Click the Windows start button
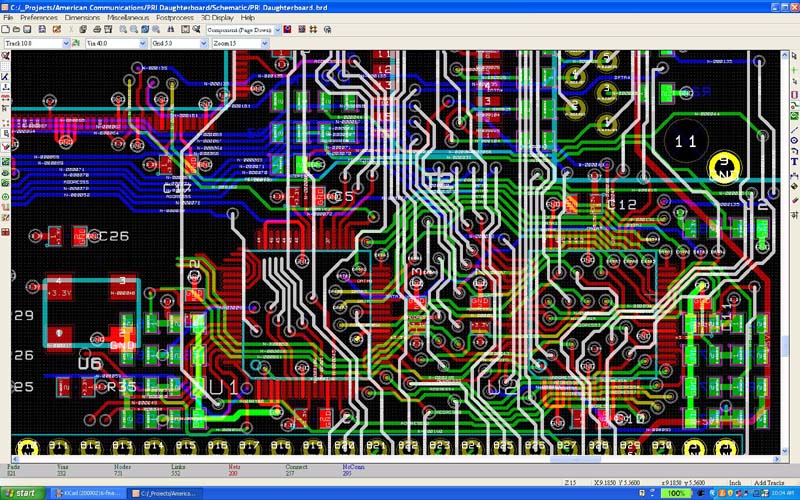This screenshot has width=800, height=500. coord(22,493)
